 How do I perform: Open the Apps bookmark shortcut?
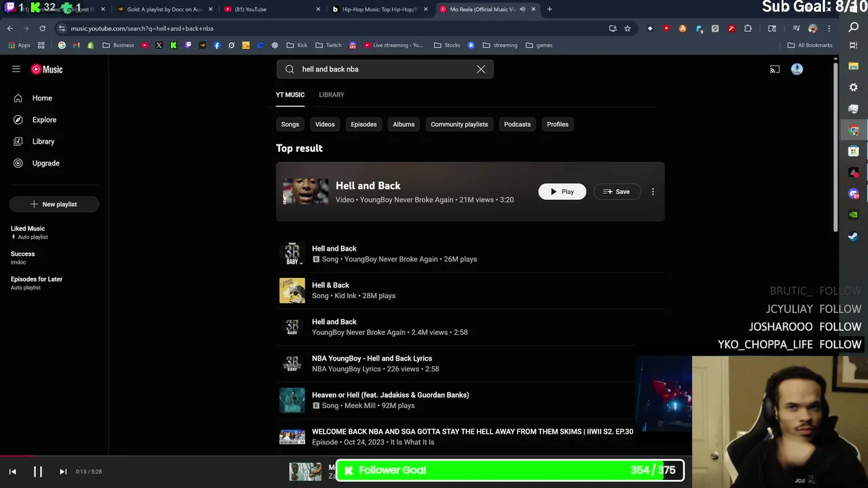[20, 45]
